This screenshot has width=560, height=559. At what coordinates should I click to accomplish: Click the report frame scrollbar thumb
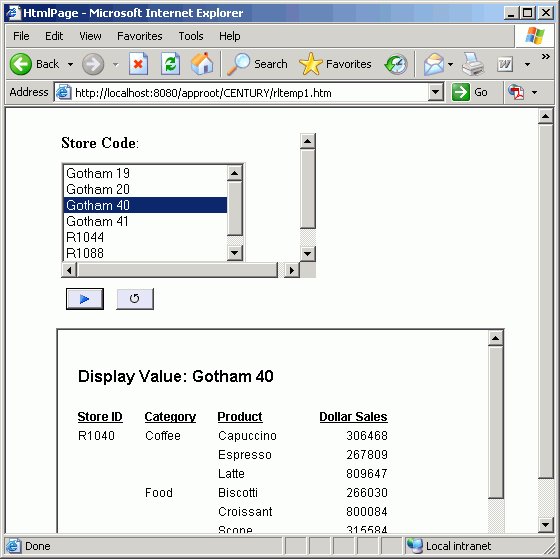pyautogui.click(x=495, y=422)
